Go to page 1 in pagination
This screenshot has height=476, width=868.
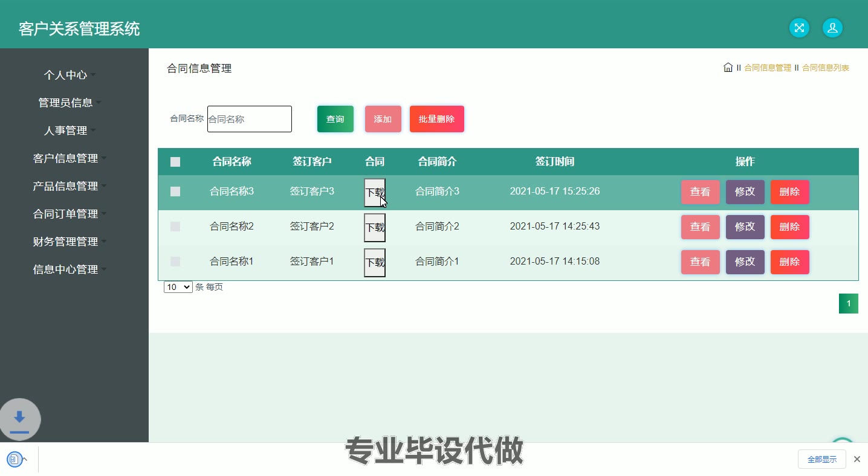849,304
